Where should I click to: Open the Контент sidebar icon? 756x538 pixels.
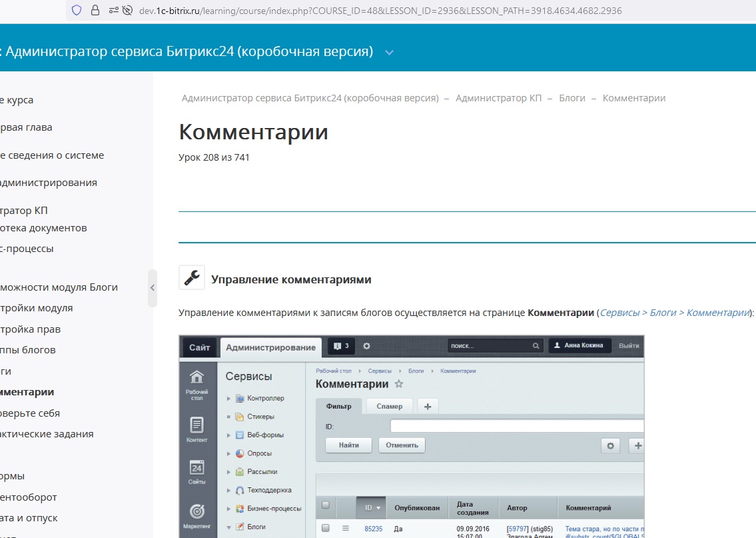pyautogui.click(x=196, y=429)
